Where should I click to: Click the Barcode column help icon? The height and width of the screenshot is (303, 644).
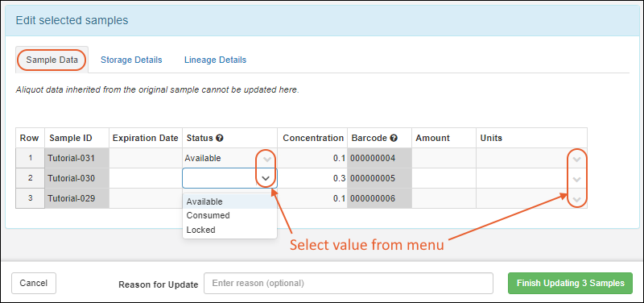(394, 139)
